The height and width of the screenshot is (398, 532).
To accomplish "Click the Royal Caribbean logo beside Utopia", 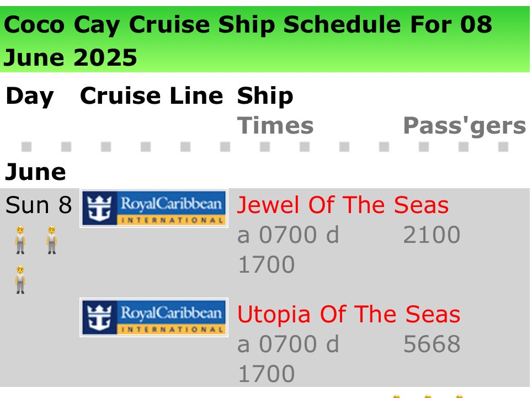I will click(x=154, y=317).
